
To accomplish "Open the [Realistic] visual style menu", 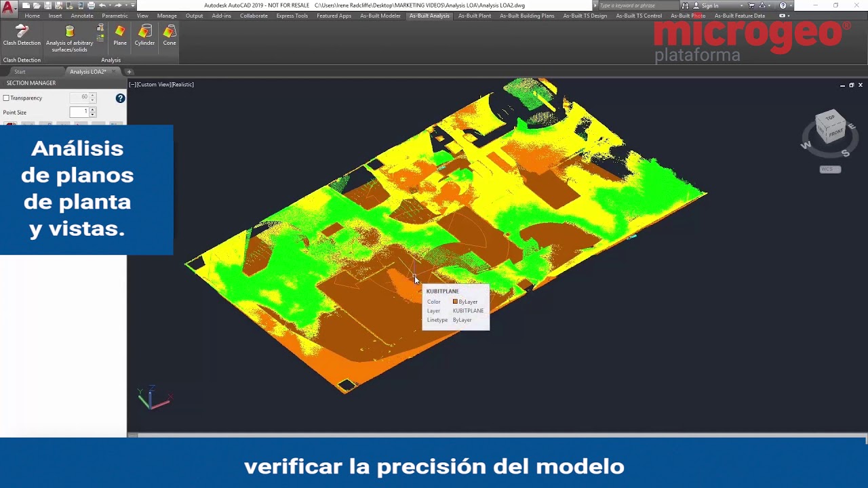I will (x=182, y=85).
